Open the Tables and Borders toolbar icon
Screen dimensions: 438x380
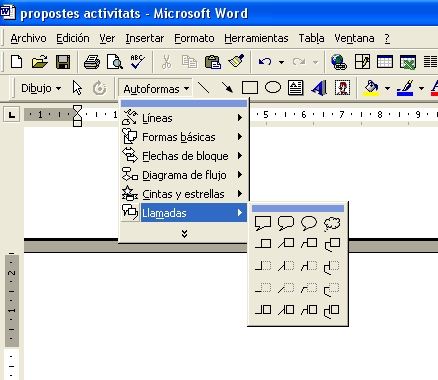point(362,62)
